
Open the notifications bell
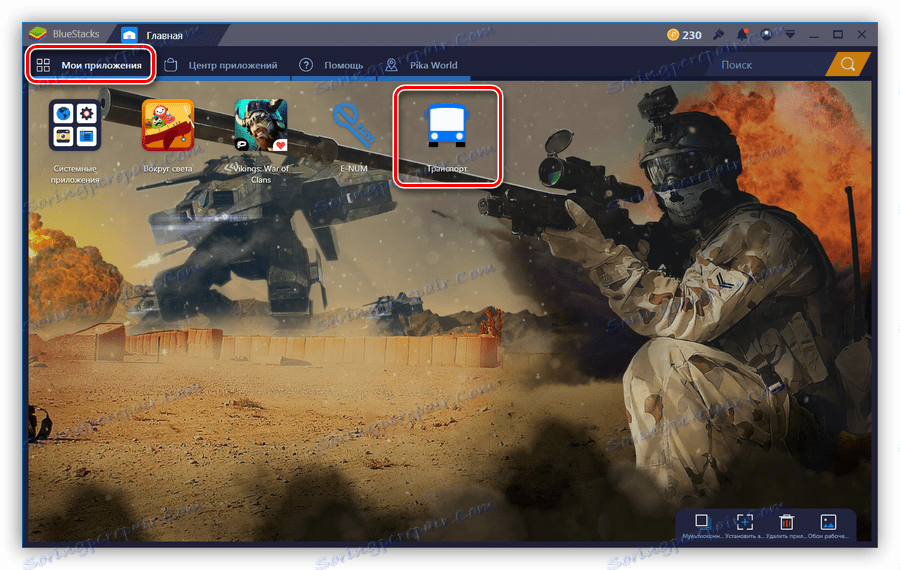[x=742, y=34]
